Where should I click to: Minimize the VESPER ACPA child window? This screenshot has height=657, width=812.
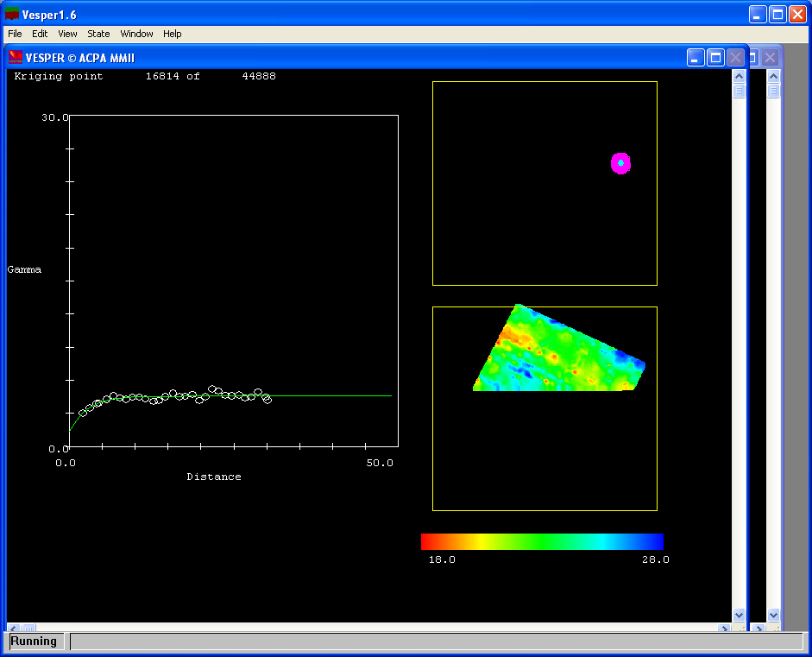click(x=696, y=58)
